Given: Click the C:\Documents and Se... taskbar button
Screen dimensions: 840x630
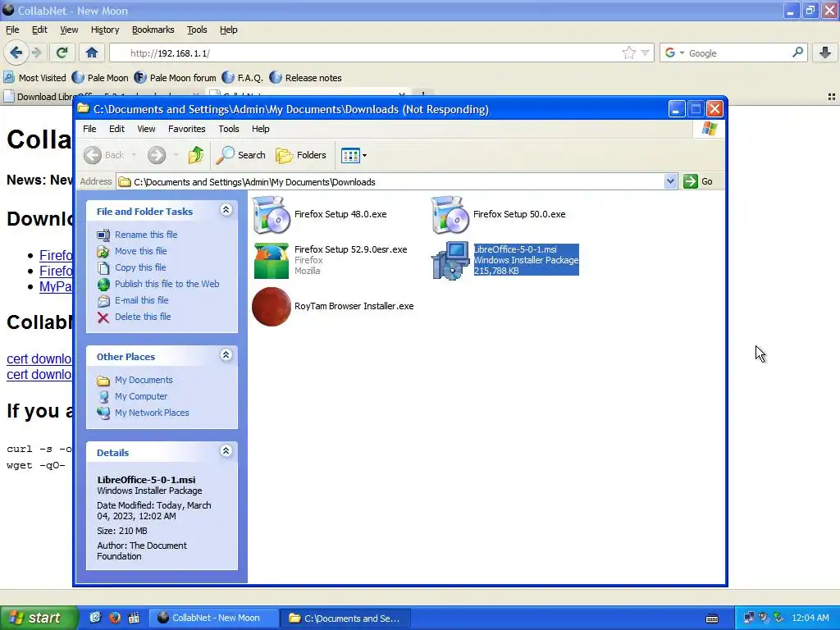Looking at the screenshot, I should coord(346,618).
